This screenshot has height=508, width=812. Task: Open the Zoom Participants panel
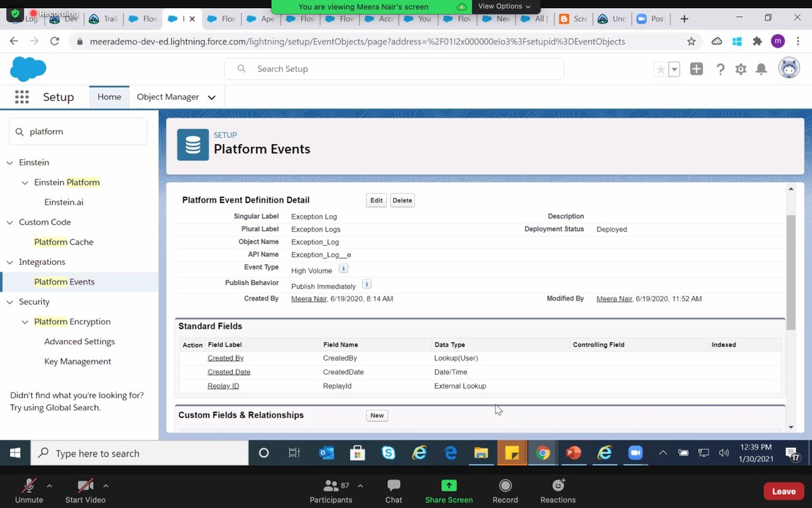coord(331,491)
